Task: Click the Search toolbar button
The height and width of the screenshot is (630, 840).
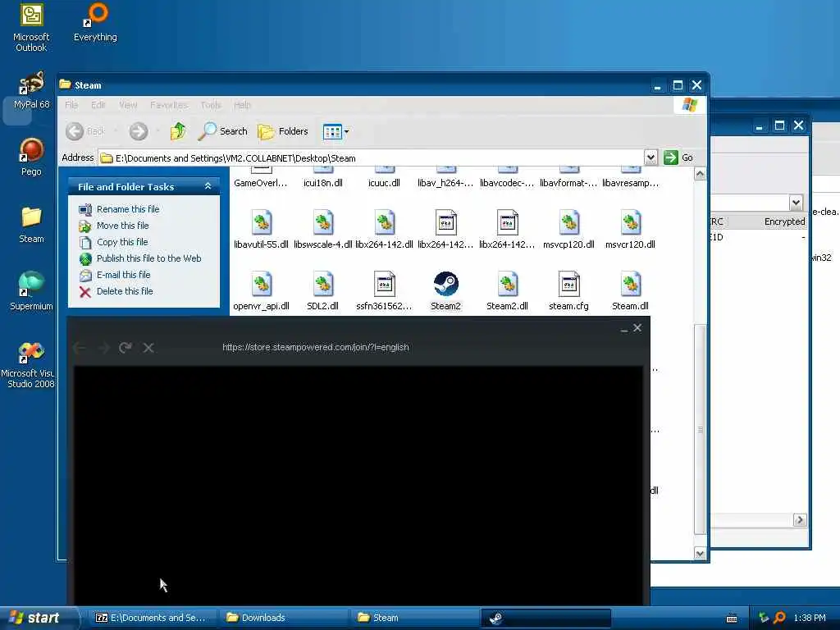Action: pyautogui.click(x=222, y=131)
